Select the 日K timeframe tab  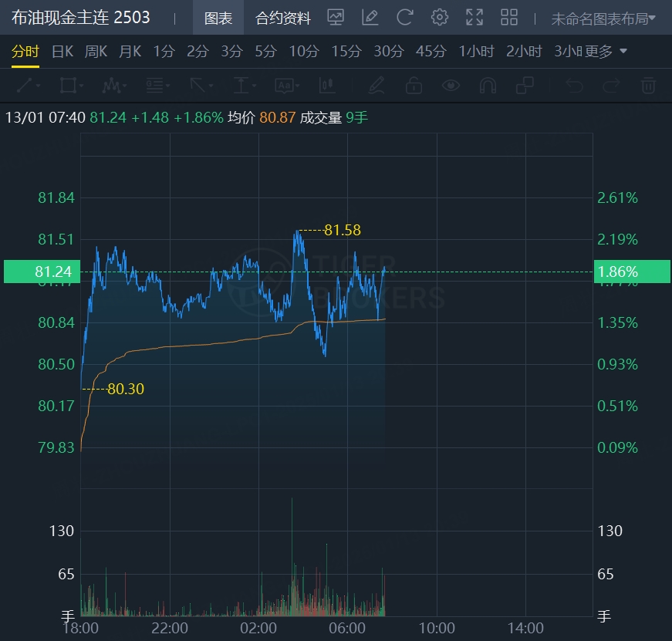point(62,52)
